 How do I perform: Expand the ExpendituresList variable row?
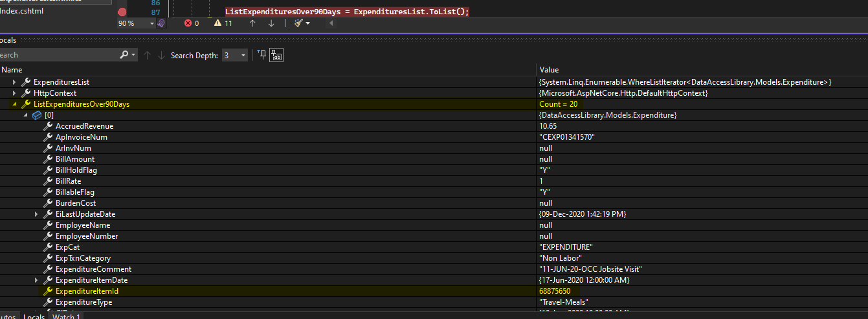[14, 82]
